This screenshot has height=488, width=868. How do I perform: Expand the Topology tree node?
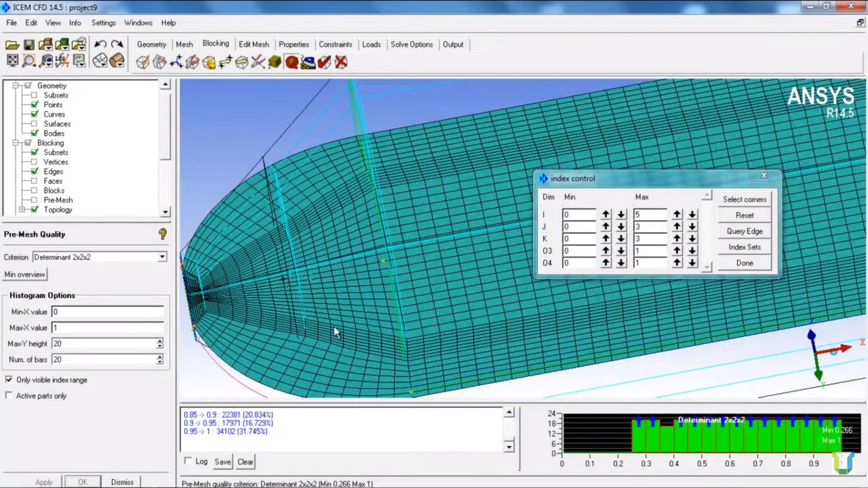(x=22, y=209)
